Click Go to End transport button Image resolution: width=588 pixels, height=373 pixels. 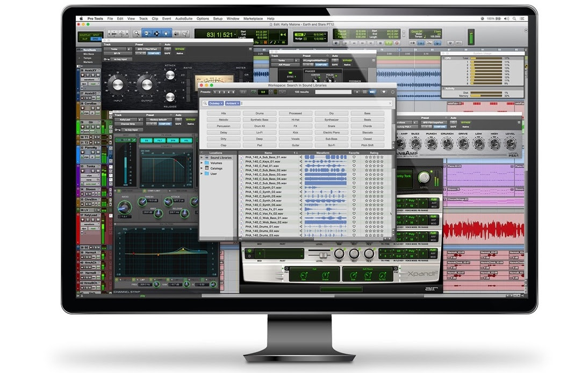click(x=371, y=43)
